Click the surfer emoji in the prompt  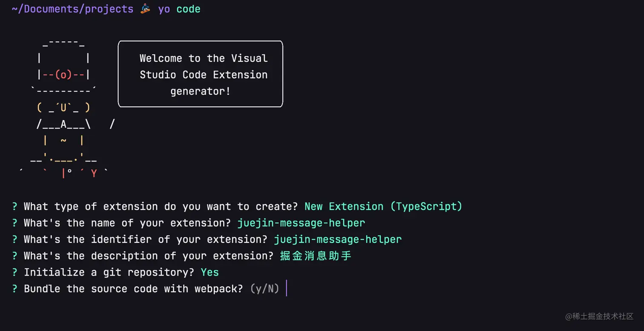click(x=145, y=9)
